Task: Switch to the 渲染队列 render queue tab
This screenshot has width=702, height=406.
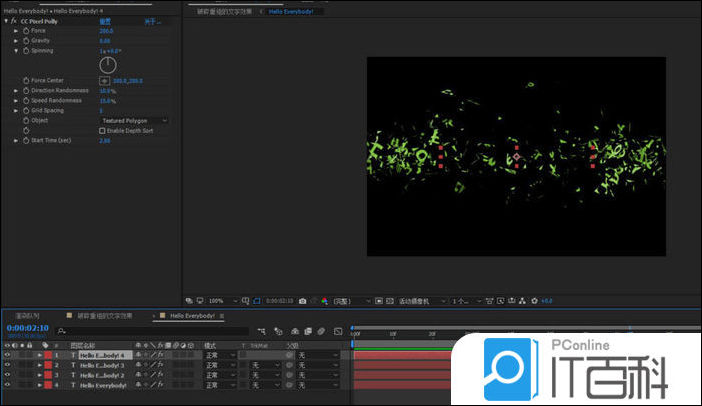Action: [x=27, y=315]
